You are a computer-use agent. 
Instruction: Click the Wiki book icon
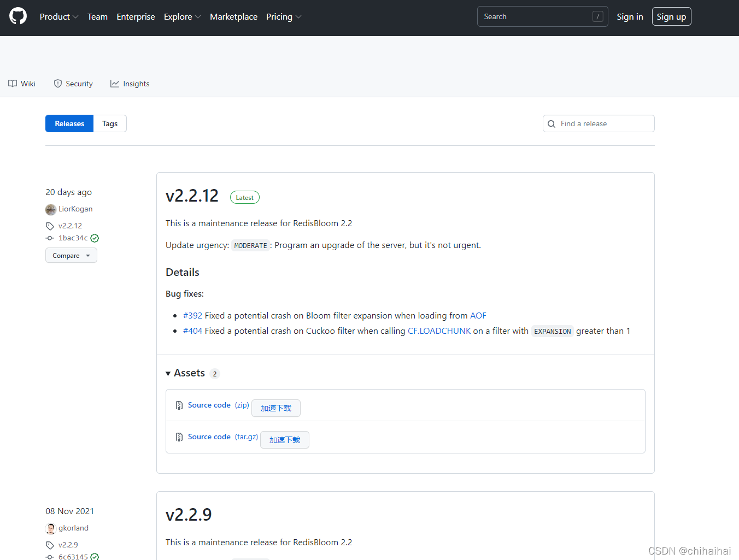13,84
